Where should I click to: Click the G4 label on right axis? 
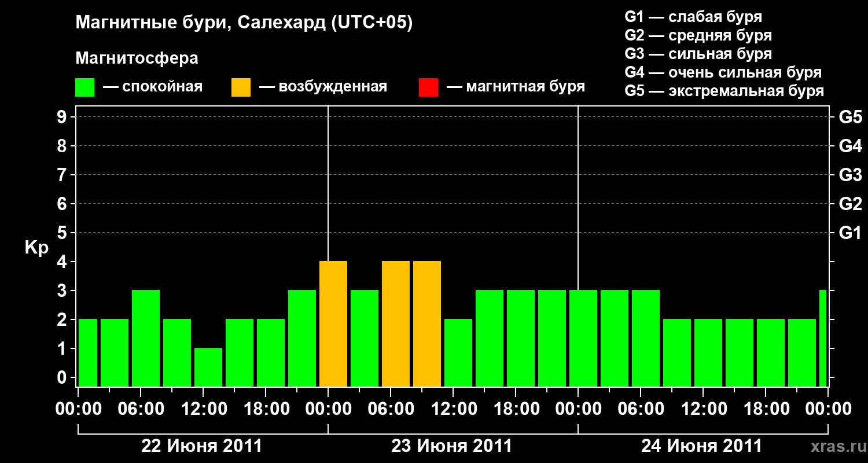point(850,146)
